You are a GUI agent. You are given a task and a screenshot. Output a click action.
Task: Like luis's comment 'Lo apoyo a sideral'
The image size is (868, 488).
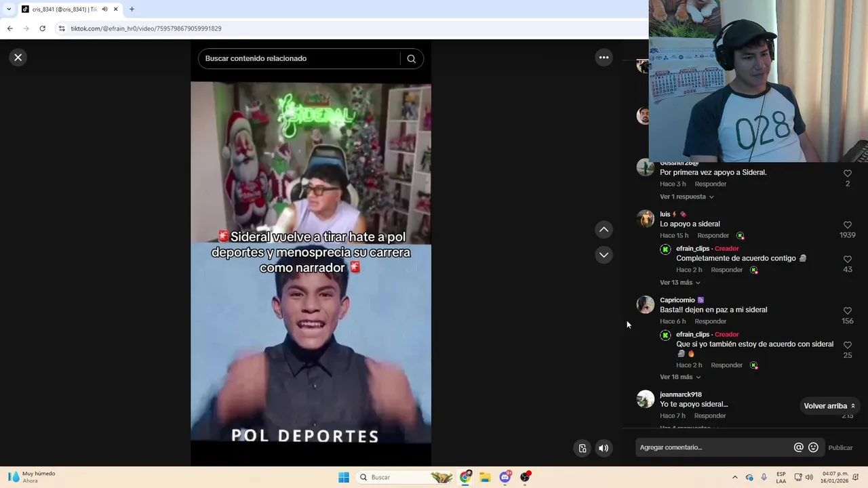pyautogui.click(x=848, y=225)
